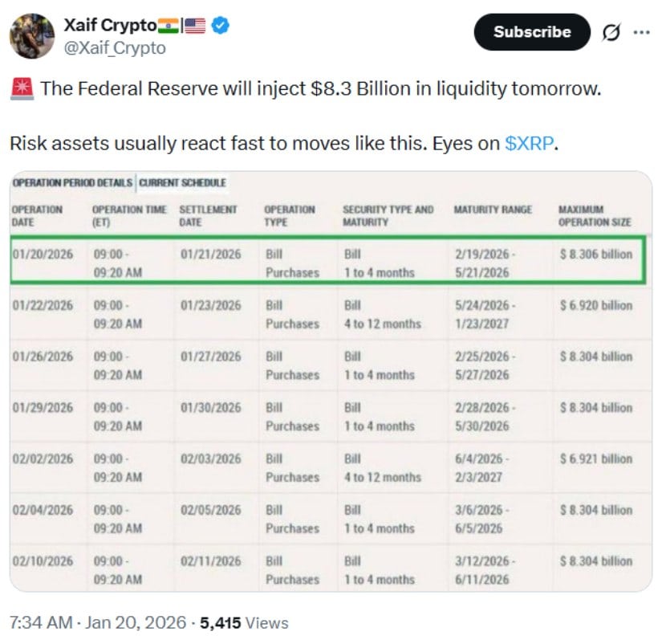Click the $ 8.306 billion amount
Image resolution: width=662 pixels, height=644 pixels.
(595, 255)
